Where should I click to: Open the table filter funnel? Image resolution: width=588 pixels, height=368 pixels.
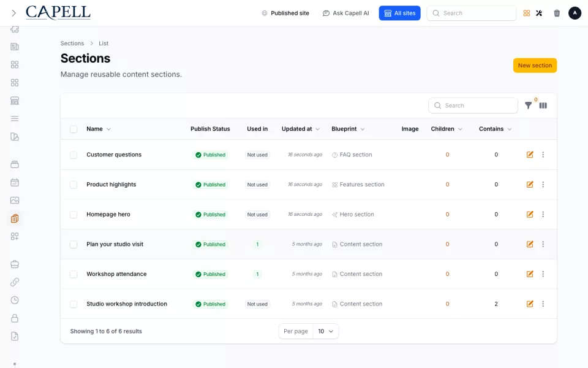pyautogui.click(x=528, y=105)
